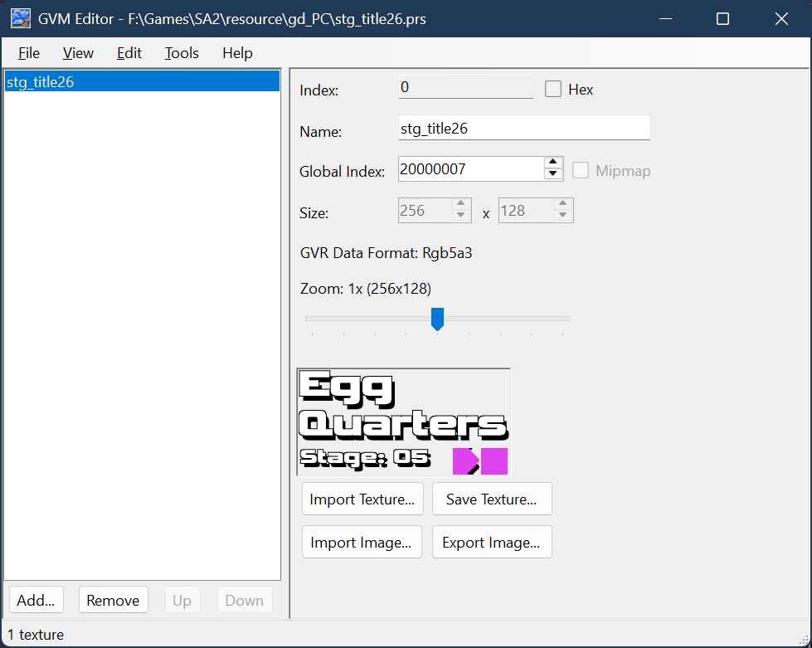Increment the Global Index spinner up arrow
Screen dimensions: 812x648
[553, 163]
